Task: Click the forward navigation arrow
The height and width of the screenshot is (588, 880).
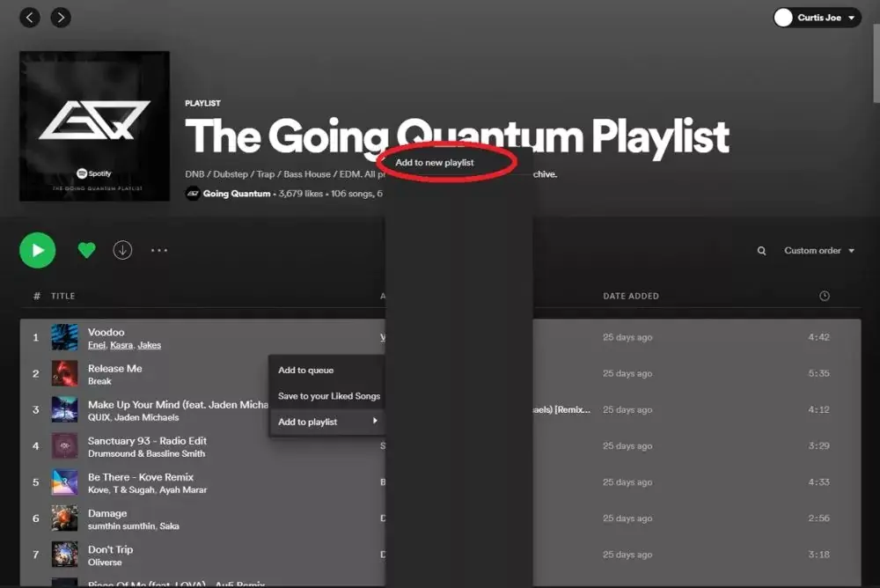Action: [x=60, y=17]
